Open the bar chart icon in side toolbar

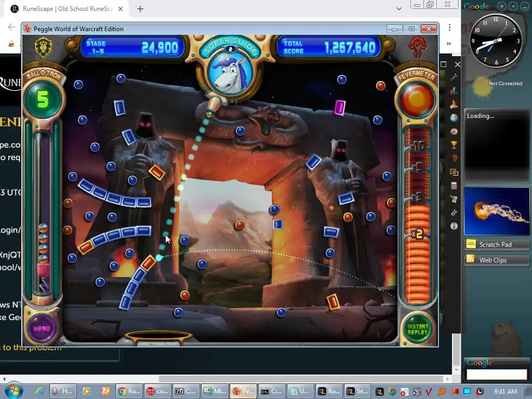(454, 91)
